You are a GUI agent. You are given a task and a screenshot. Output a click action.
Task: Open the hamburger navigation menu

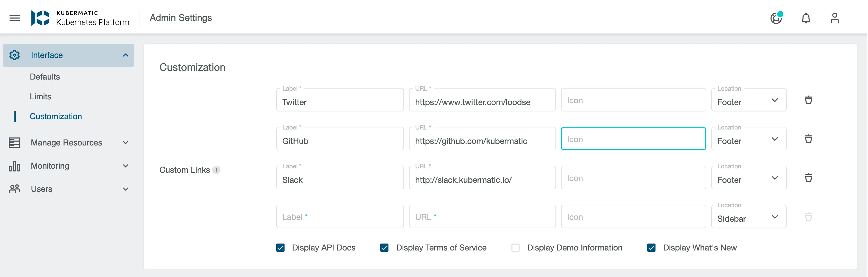tap(14, 18)
